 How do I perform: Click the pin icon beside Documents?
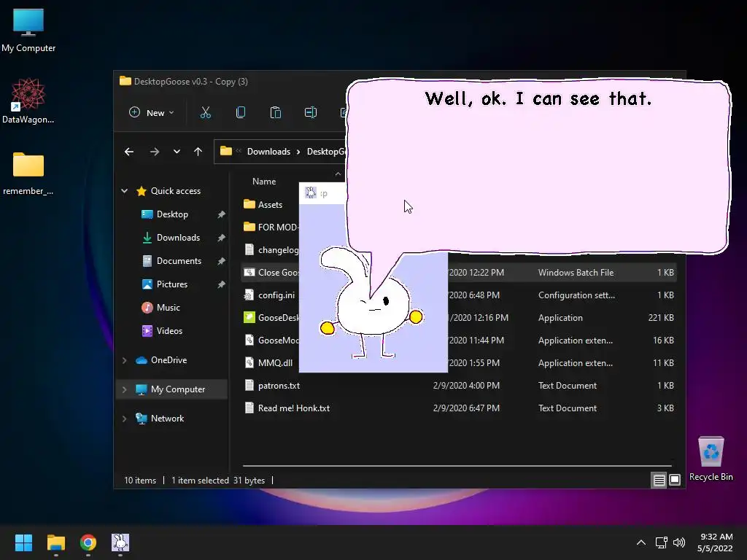pos(221,261)
